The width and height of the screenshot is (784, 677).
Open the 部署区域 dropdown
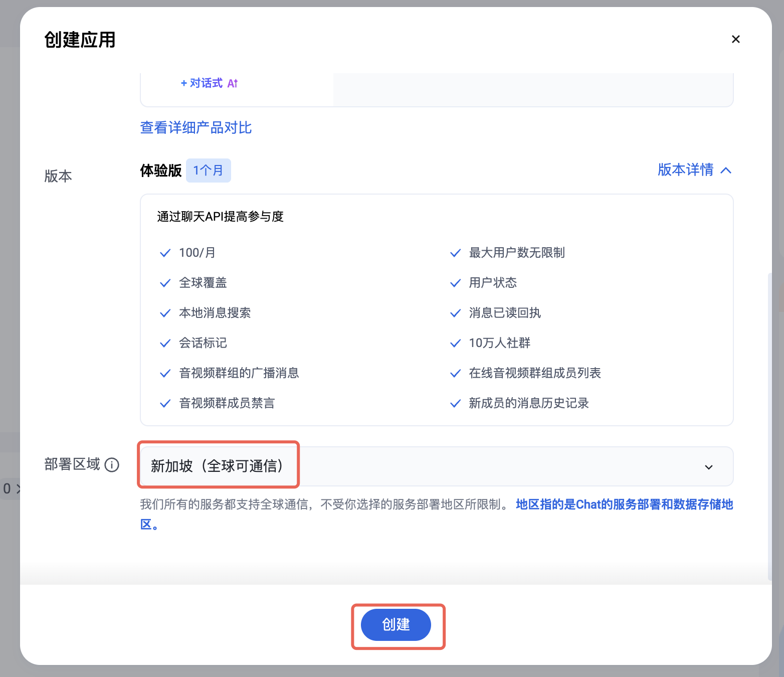(x=437, y=466)
